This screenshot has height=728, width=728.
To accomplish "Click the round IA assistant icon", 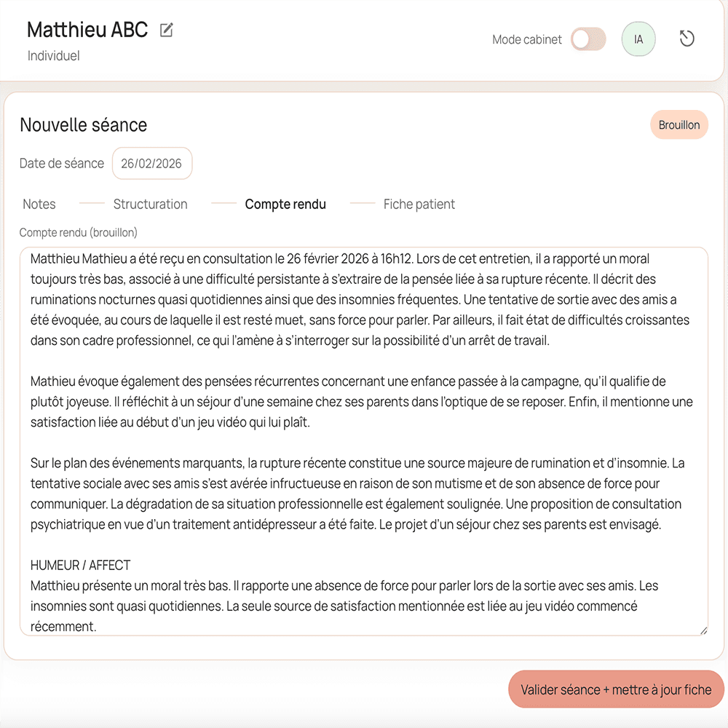I will click(638, 39).
